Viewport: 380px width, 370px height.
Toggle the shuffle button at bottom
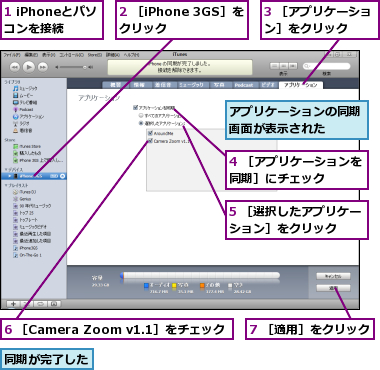(x=27, y=304)
